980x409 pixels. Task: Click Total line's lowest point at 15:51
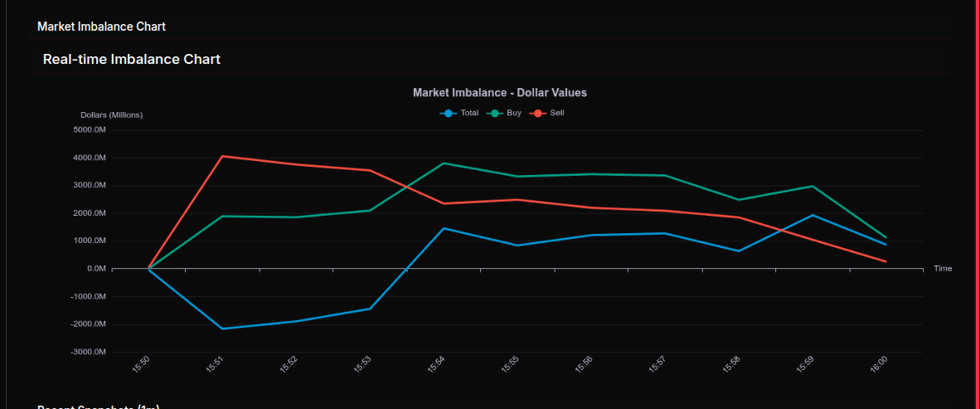pos(222,329)
